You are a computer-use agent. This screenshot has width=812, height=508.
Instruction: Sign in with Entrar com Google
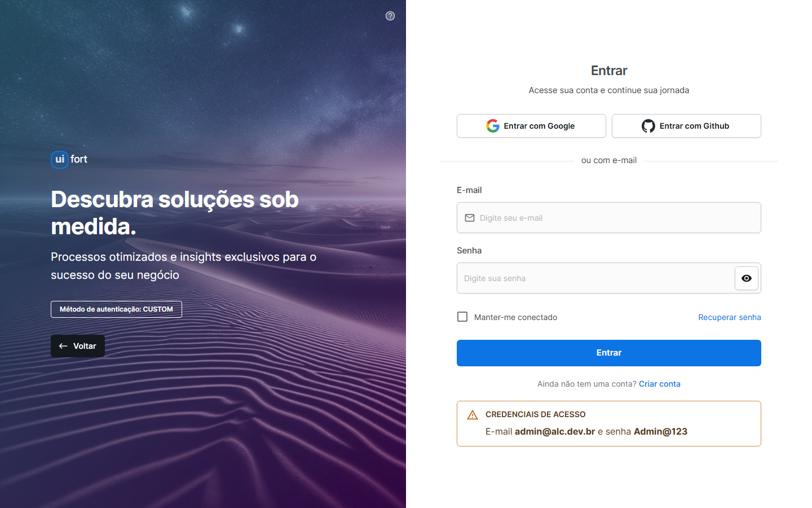(x=531, y=126)
